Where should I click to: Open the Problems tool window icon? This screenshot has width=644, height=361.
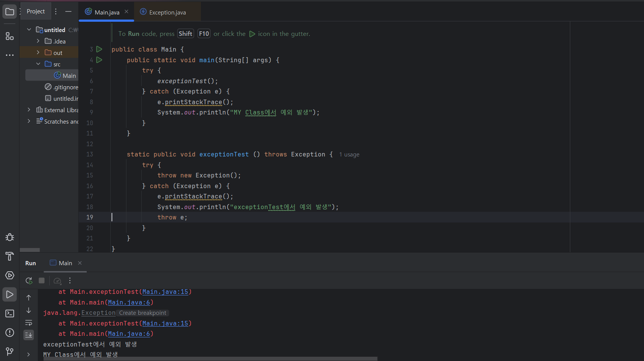tap(10, 332)
